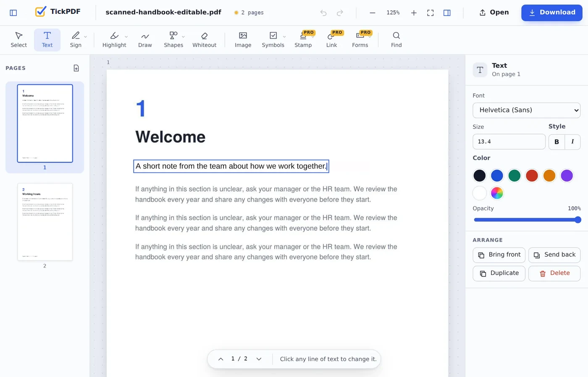Insert an Image
Screen dimensions: 588x377
point(243,40)
